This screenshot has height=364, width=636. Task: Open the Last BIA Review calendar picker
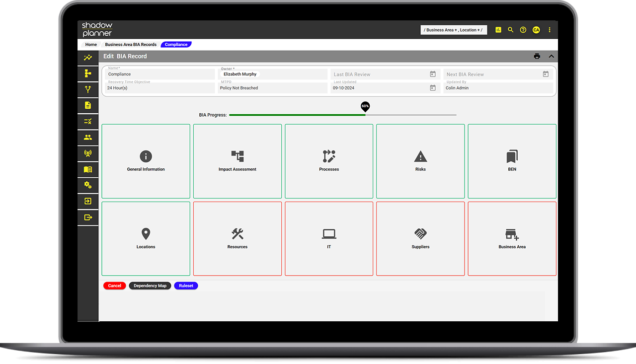coord(432,74)
